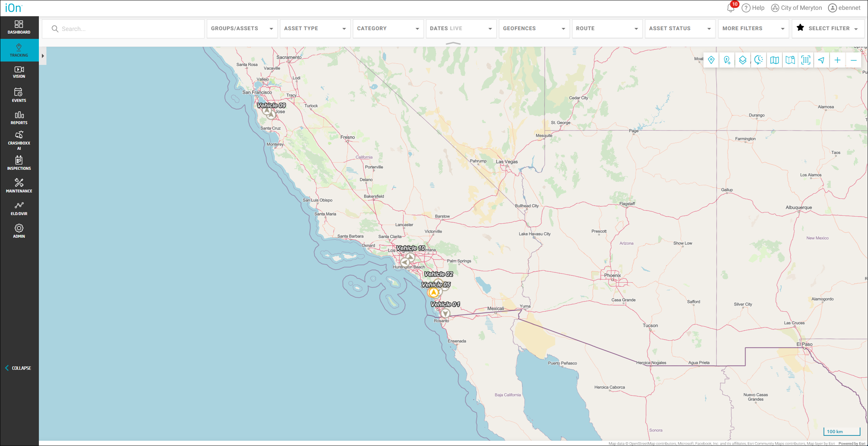The height and width of the screenshot is (446, 868).
Task: Open the Maintenance sidebar section
Action: pyautogui.click(x=19, y=186)
